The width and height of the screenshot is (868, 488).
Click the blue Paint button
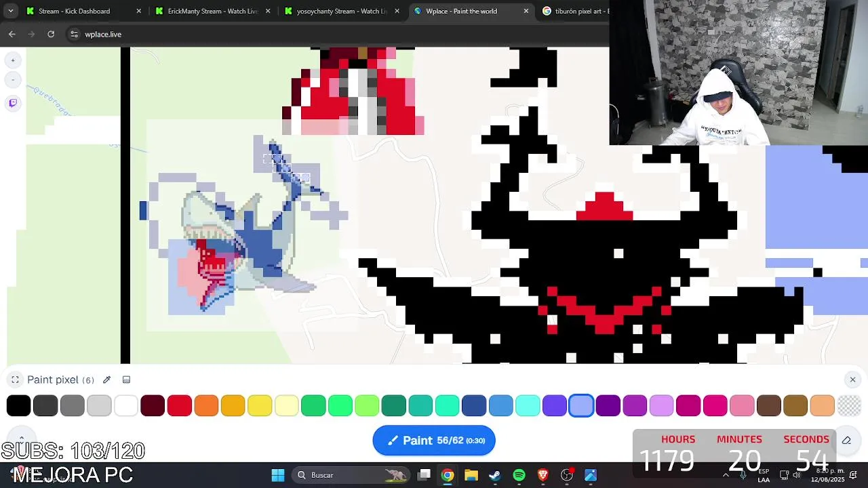pyautogui.click(x=434, y=441)
